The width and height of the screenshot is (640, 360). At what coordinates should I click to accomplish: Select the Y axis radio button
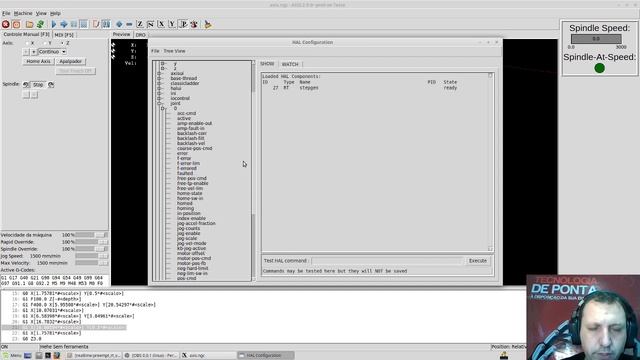tap(45, 43)
